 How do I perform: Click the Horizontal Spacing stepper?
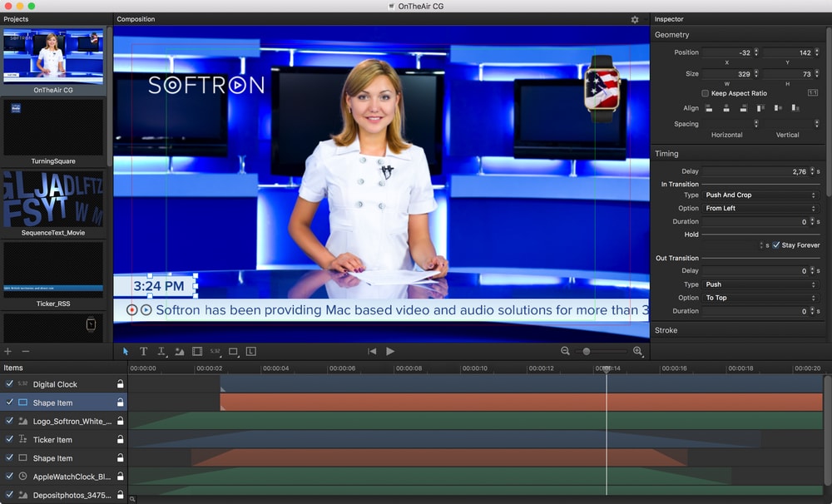756,124
